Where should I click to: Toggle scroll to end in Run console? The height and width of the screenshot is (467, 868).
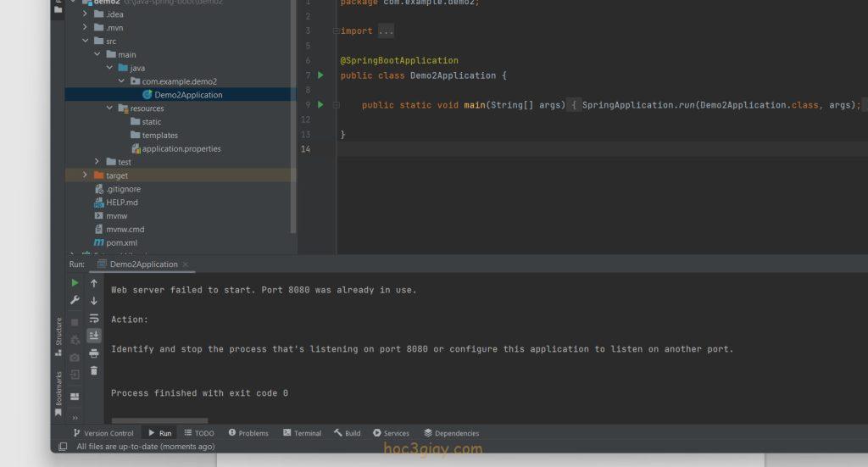(94, 336)
